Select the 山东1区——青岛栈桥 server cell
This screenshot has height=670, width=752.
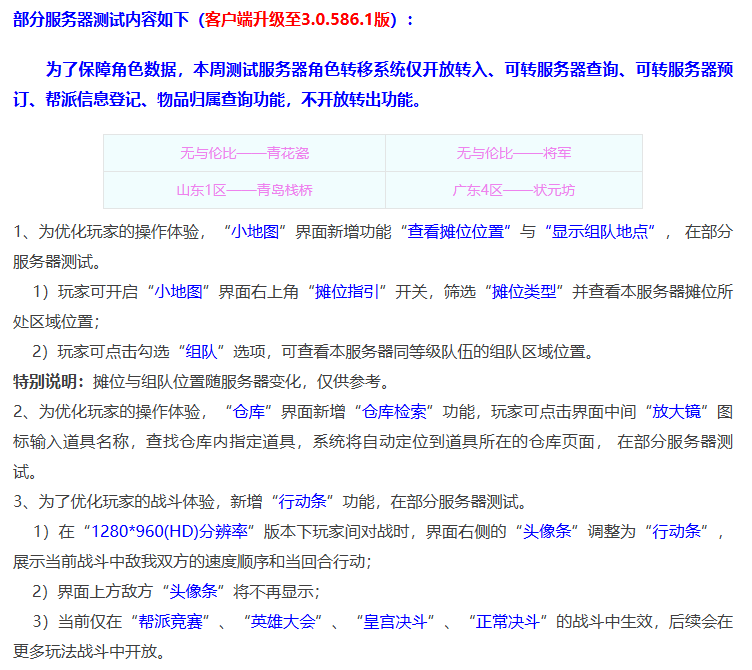point(244,190)
